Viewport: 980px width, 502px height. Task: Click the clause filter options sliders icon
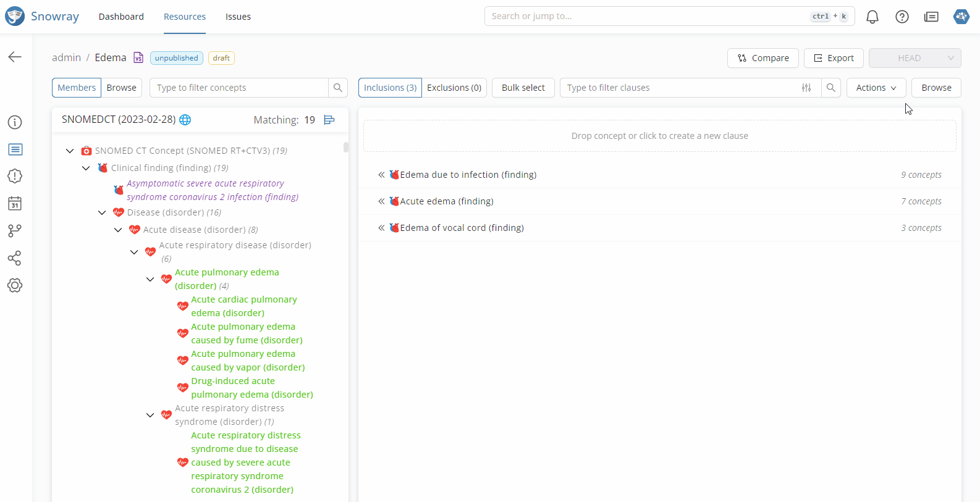point(806,88)
